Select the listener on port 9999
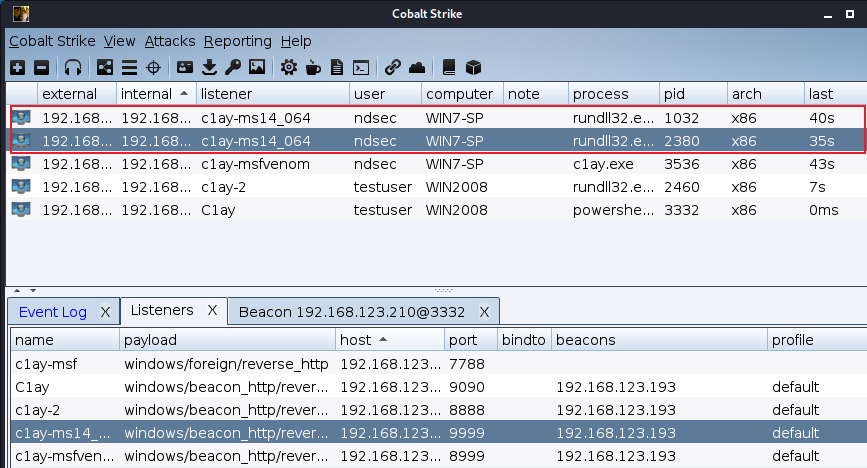The height and width of the screenshot is (468, 867). click(439, 433)
